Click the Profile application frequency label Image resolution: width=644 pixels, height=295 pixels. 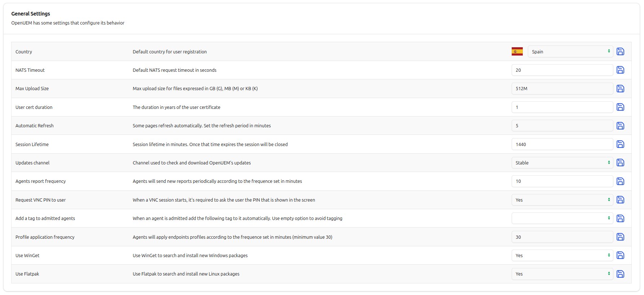point(45,237)
